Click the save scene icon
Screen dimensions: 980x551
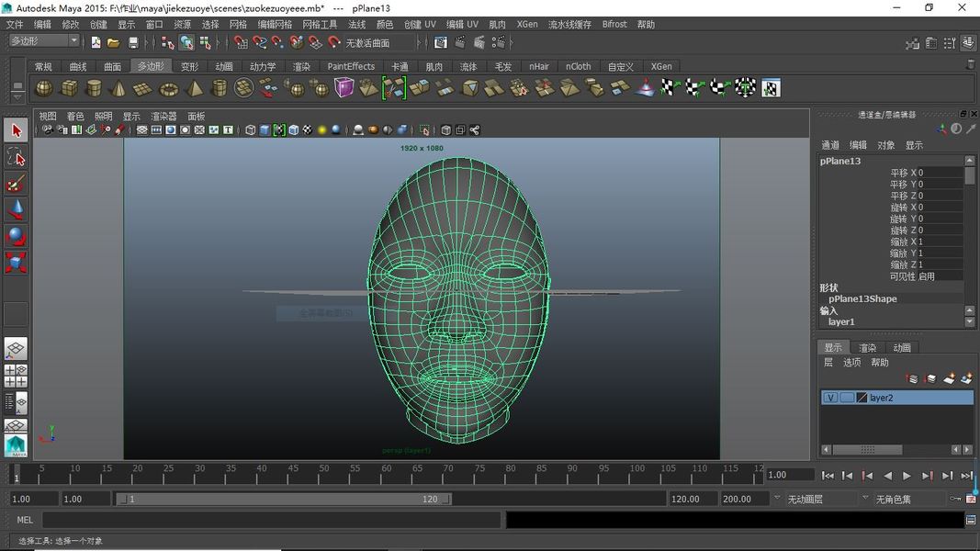tap(133, 42)
